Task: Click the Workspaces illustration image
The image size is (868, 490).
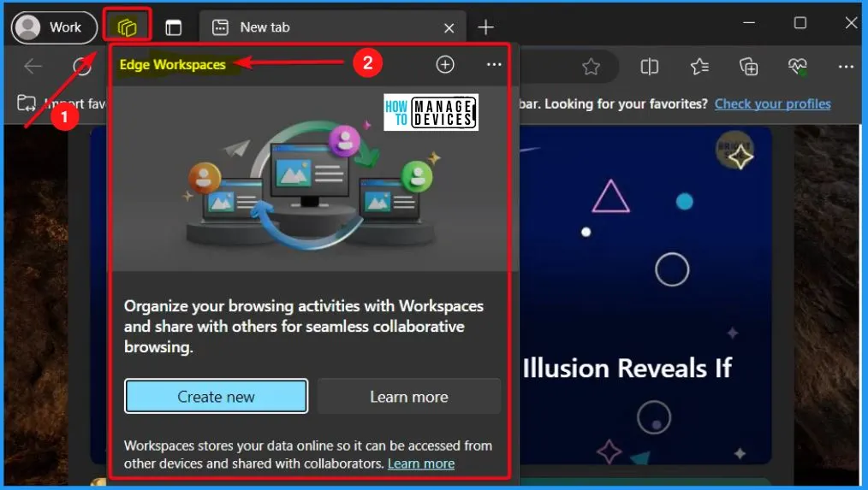Action: 311,180
